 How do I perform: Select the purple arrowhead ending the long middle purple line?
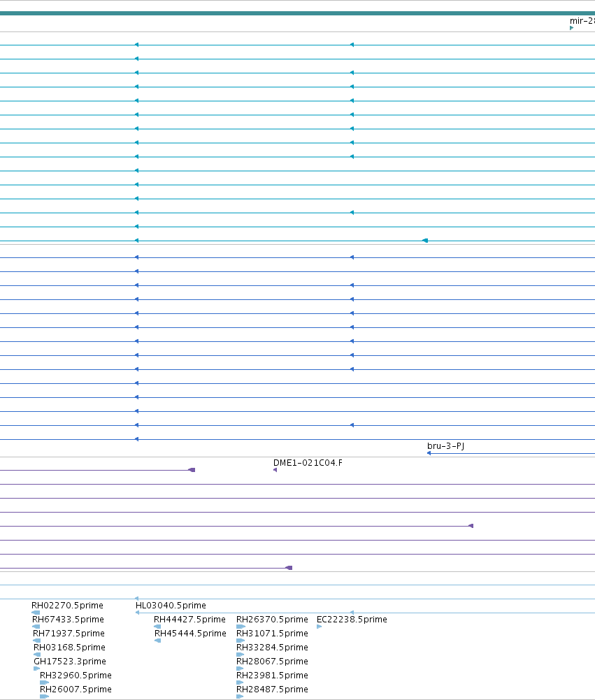471,526
